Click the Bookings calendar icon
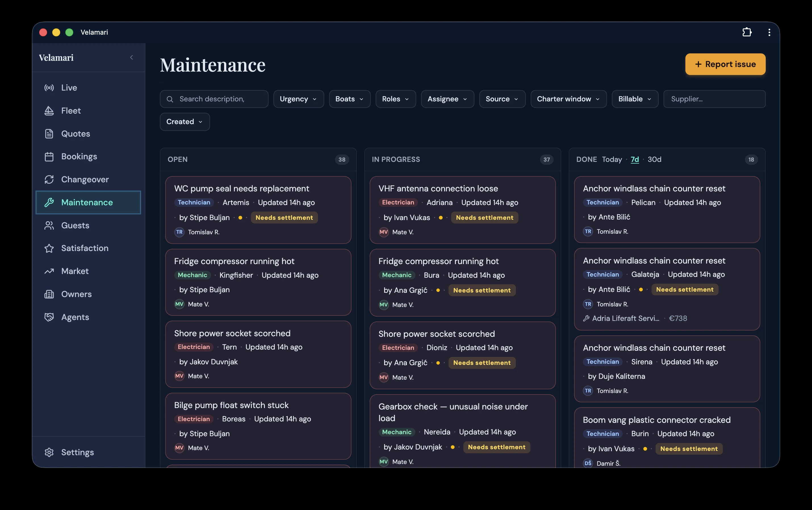 pos(49,156)
